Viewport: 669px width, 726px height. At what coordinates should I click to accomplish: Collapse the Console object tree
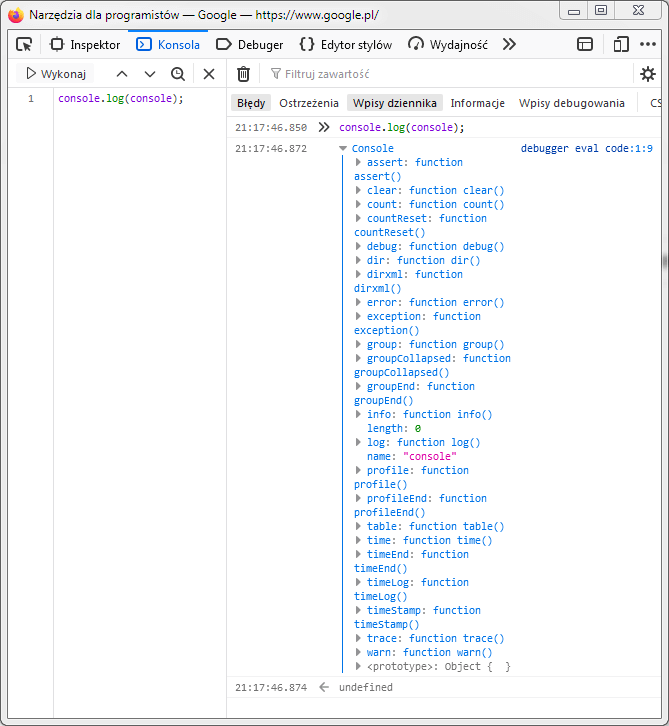(x=343, y=149)
